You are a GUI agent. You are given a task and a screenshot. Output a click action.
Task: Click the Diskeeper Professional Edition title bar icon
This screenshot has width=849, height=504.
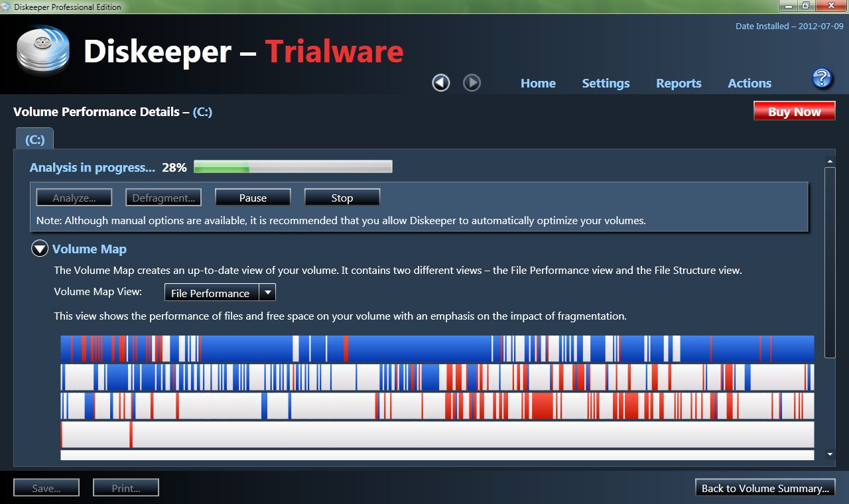pos(7,7)
